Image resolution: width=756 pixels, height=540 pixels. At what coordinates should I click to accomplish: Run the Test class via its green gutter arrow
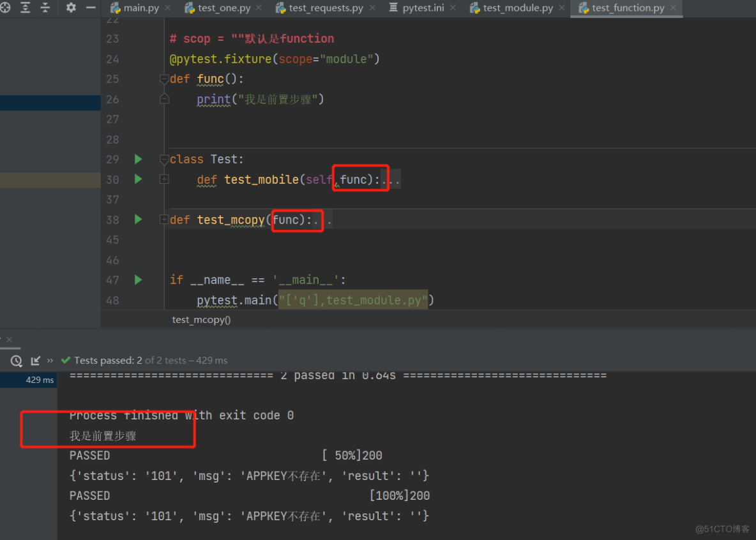pos(139,159)
